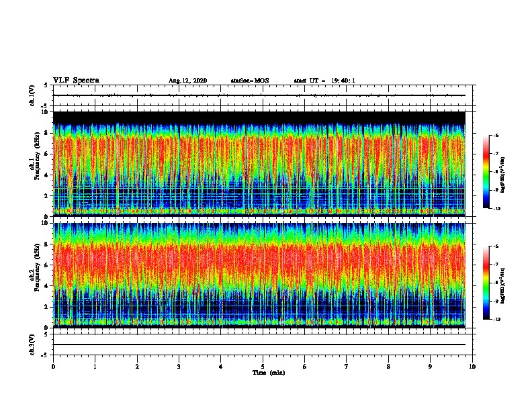Click the time axis tick label "7"
This screenshot has width=532, height=411.
(x=347, y=367)
